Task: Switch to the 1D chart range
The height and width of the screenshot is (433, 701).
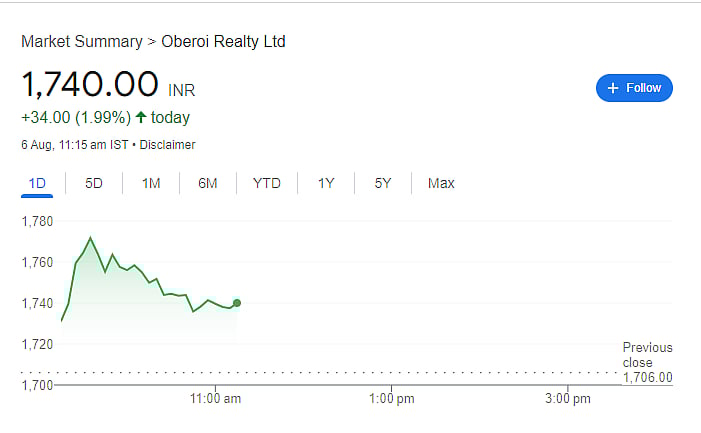Action: (x=38, y=183)
